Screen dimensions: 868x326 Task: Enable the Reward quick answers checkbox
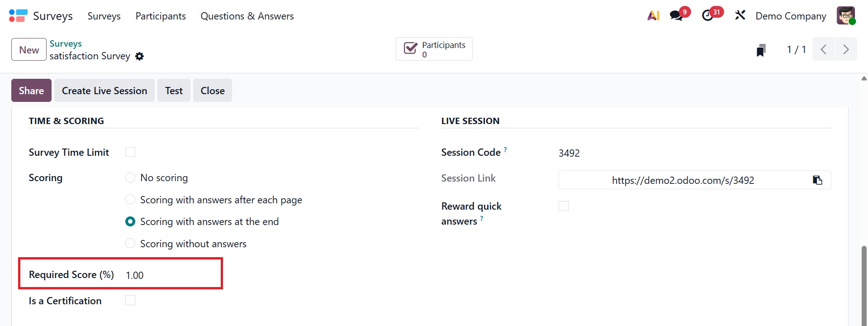pos(564,206)
